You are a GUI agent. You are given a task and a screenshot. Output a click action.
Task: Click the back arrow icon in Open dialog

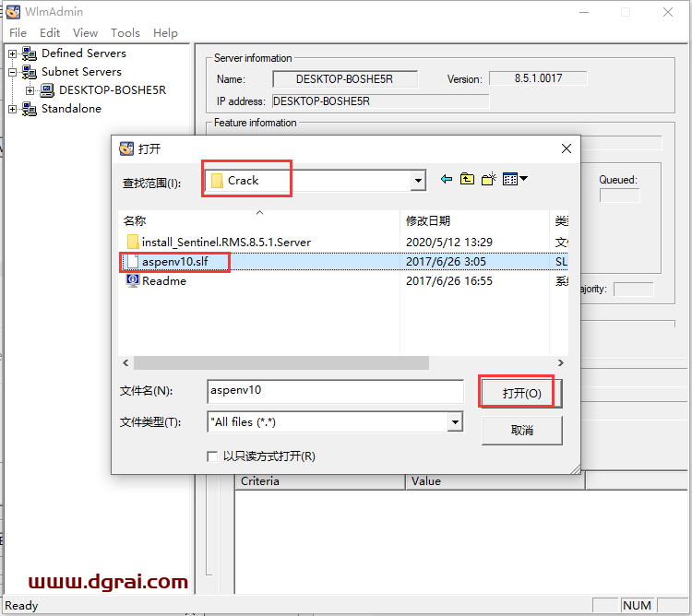pyautogui.click(x=447, y=180)
